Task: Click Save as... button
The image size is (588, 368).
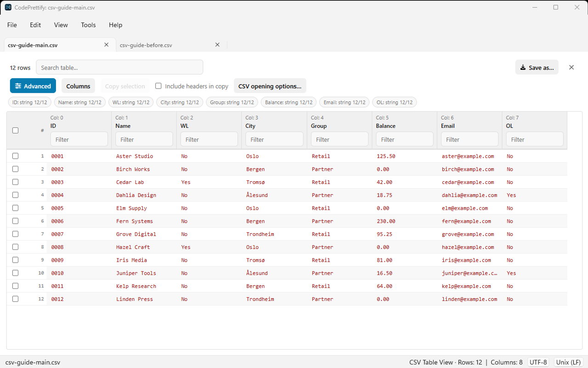Action: 537,67
